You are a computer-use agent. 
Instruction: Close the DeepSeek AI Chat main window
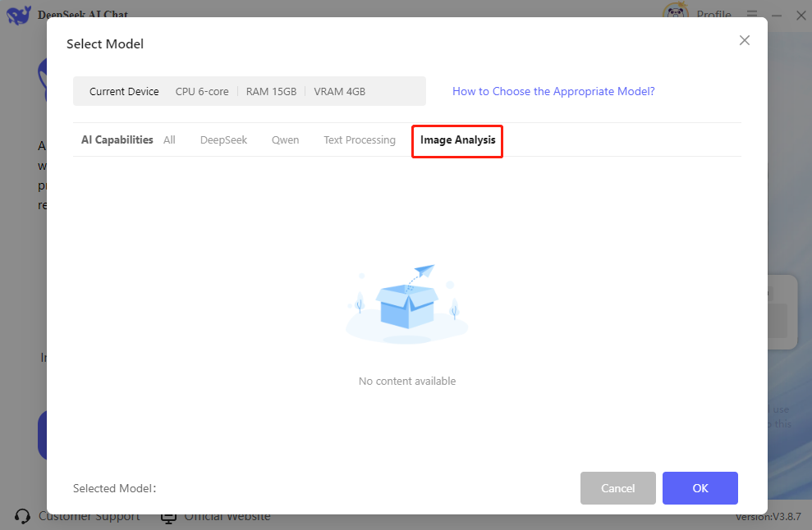pos(801,15)
